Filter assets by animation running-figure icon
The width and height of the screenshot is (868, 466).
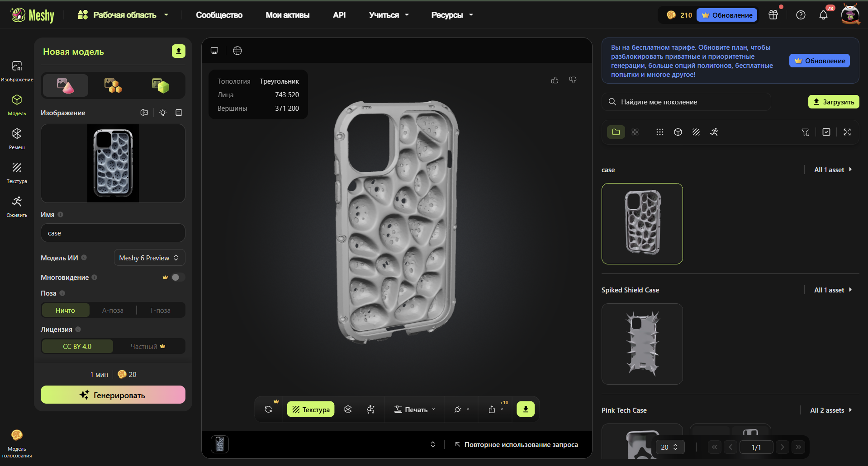pyautogui.click(x=714, y=132)
